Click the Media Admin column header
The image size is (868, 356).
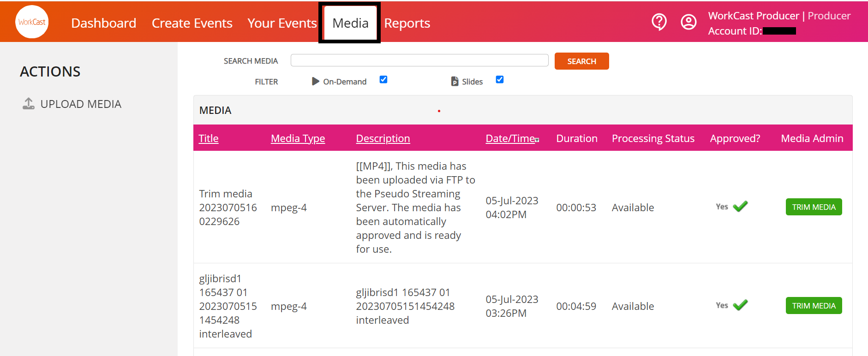[812, 138]
